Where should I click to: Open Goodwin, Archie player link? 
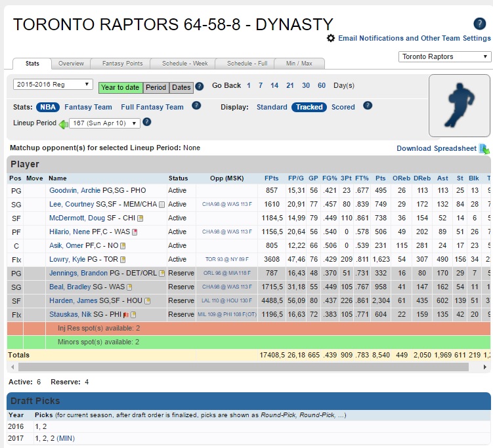tap(75, 190)
